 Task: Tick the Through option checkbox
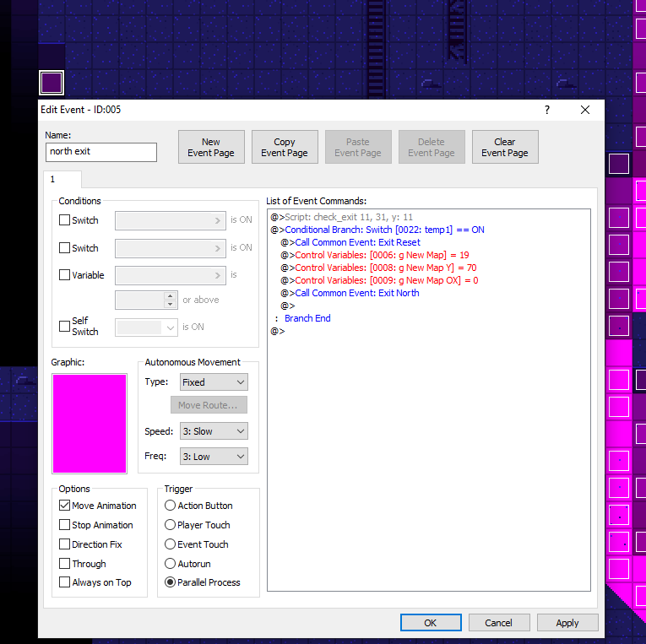pos(65,564)
